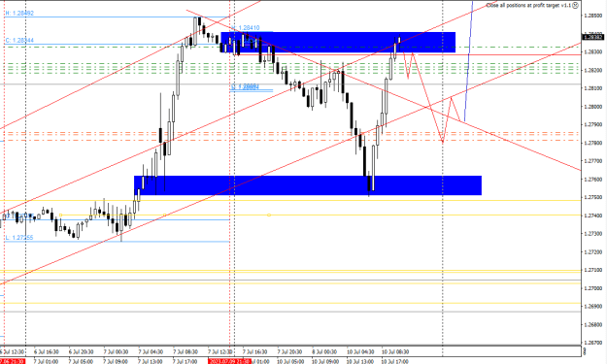The height and width of the screenshot is (364, 607).
Task: Click the 1.27200 price axis value
Action: pyautogui.click(x=593, y=251)
